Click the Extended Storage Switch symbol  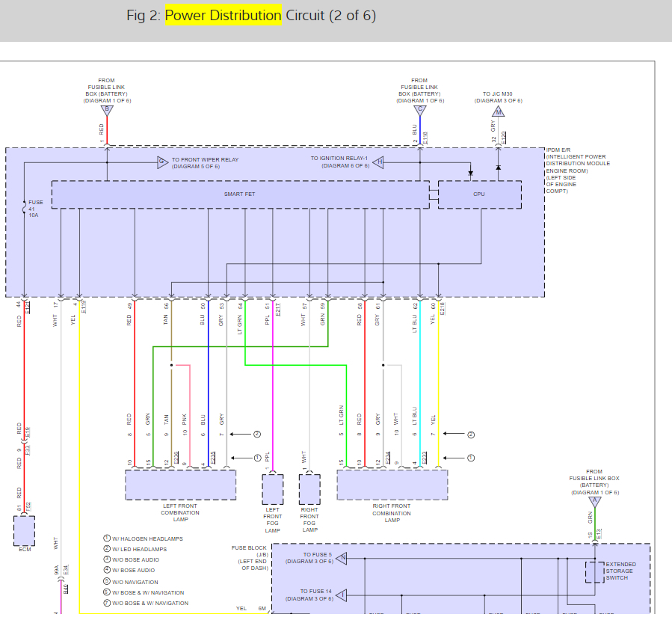coord(595,572)
